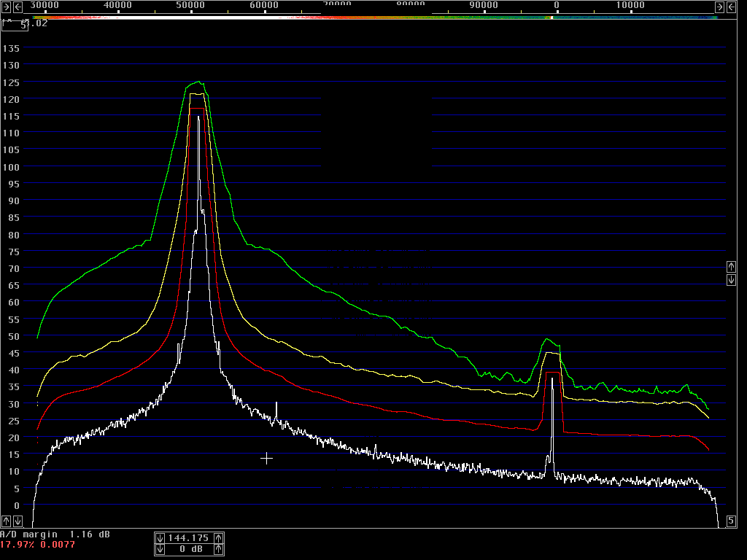Click the 25 label on the dB axis

coord(14,421)
